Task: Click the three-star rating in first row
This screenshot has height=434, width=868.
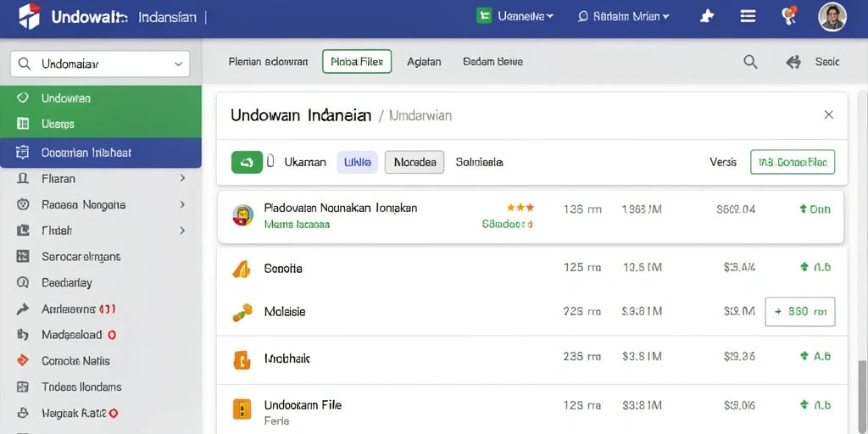Action: click(x=520, y=208)
